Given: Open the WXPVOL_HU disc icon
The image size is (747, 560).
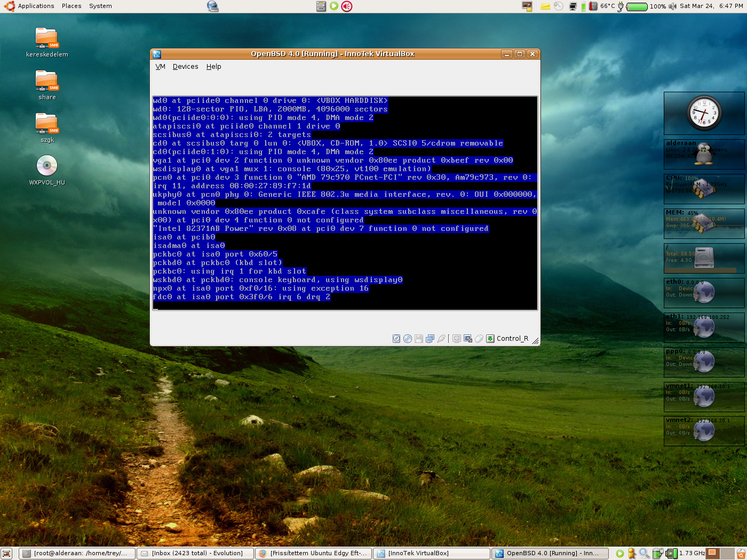Looking at the screenshot, I should (47, 171).
